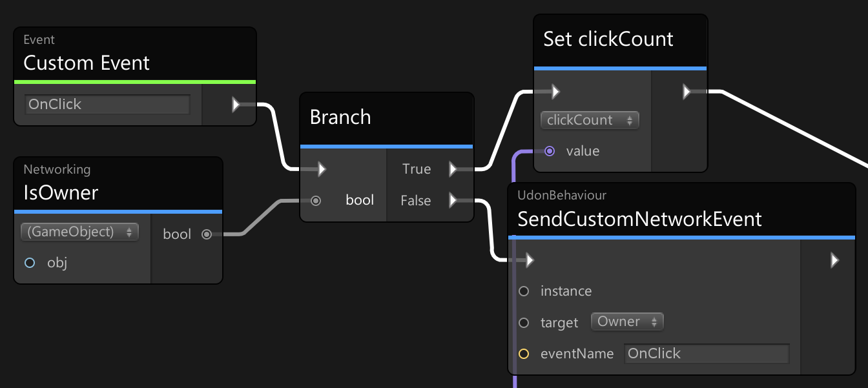Click Custom Event flow output arrow

click(x=236, y=104)
